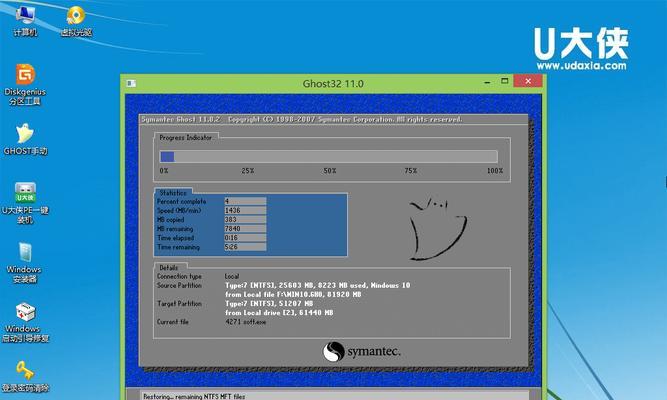
Task: Click the Time remaining label
Action: [x=178, y=247]
